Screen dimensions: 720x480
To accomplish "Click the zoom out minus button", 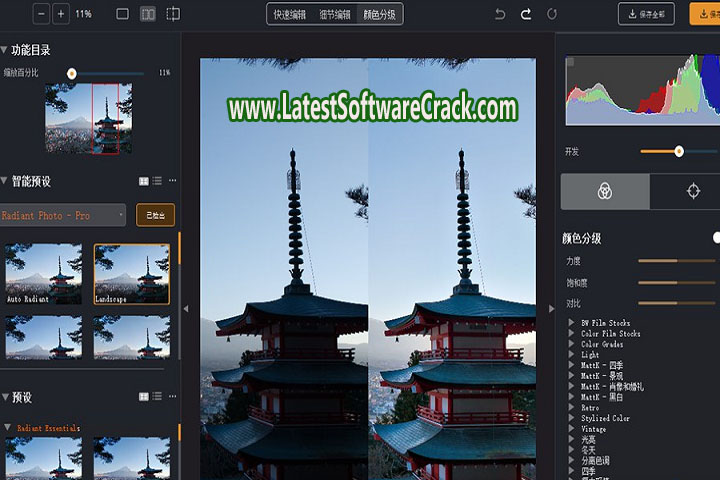I will (41, 14).
